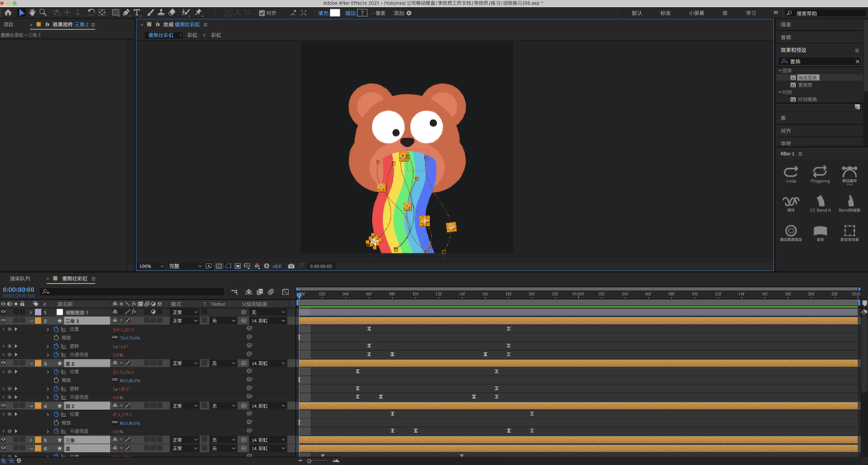Screen dimensions: 868x465
Task: Expand layer 5 三角 properties
Action: click(31, 440)
